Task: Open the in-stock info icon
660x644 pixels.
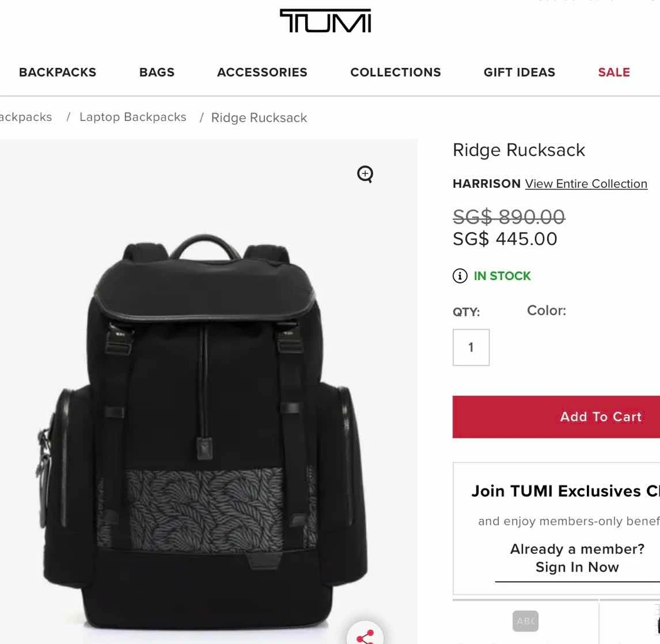Action: pyautogui.click(x=460, y=276)
